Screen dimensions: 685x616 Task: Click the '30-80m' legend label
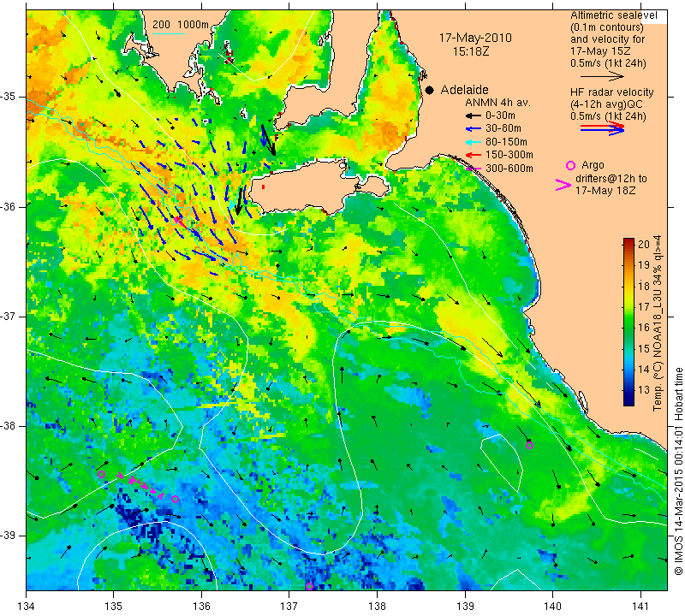(503, 129)
